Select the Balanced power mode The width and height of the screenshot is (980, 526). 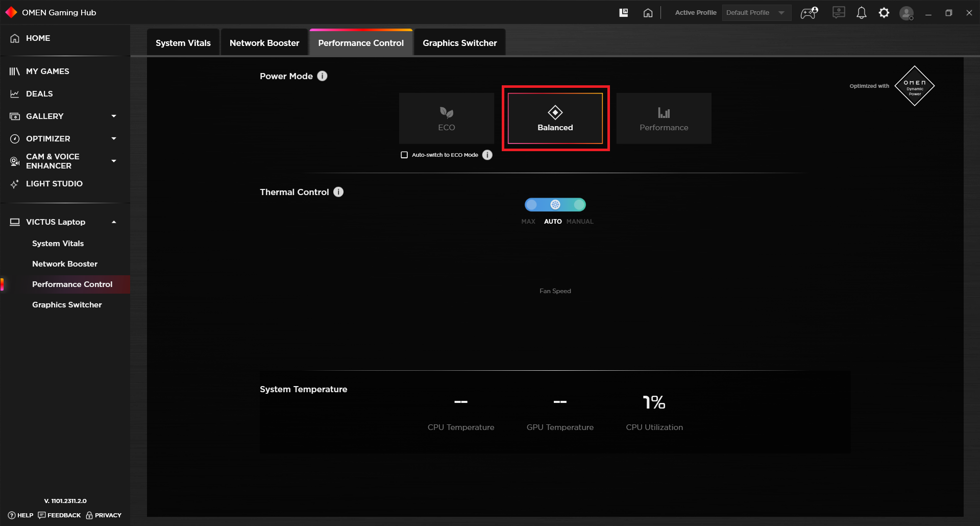[x=555, y=118]
